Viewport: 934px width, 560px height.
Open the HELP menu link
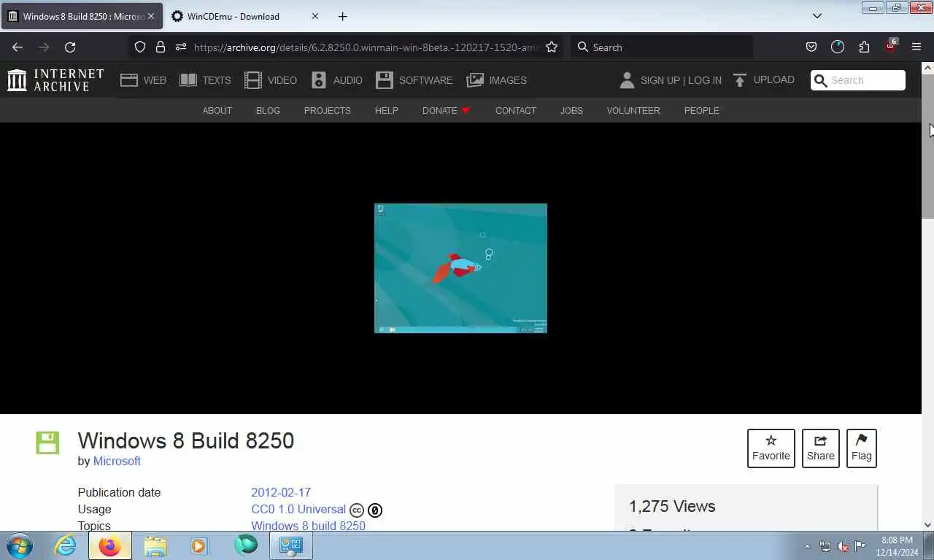point(386,111)
